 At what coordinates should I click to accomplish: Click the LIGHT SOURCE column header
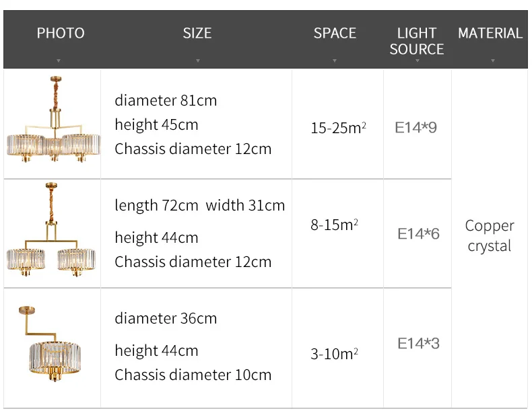[417, 41]
